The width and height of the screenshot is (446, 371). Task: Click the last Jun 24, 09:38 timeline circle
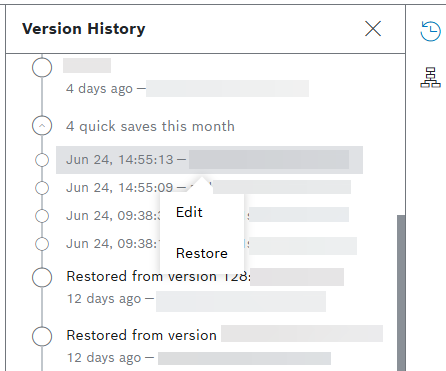(42, 244)
